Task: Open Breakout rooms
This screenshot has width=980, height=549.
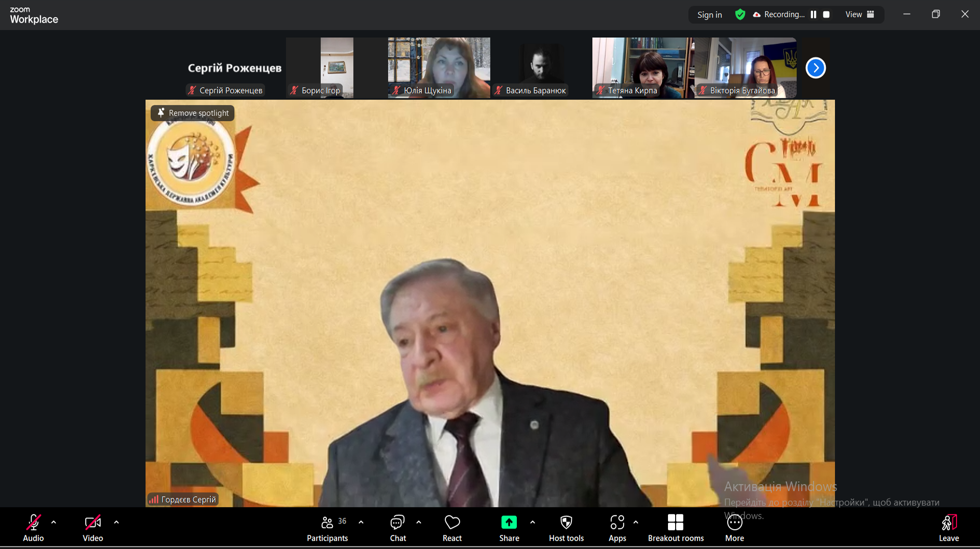Action: coord(675,528)
